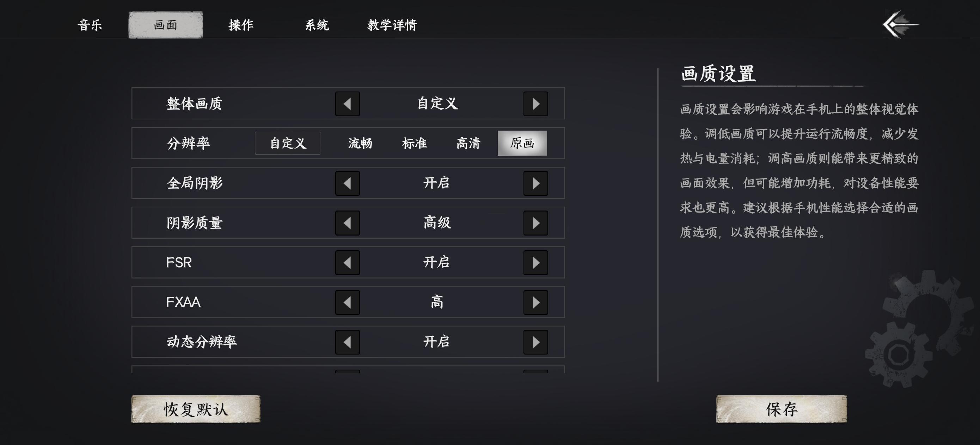Click the back arrow icon
The height and width of the screenshot is (445, 980).
[x=900, y=25]
